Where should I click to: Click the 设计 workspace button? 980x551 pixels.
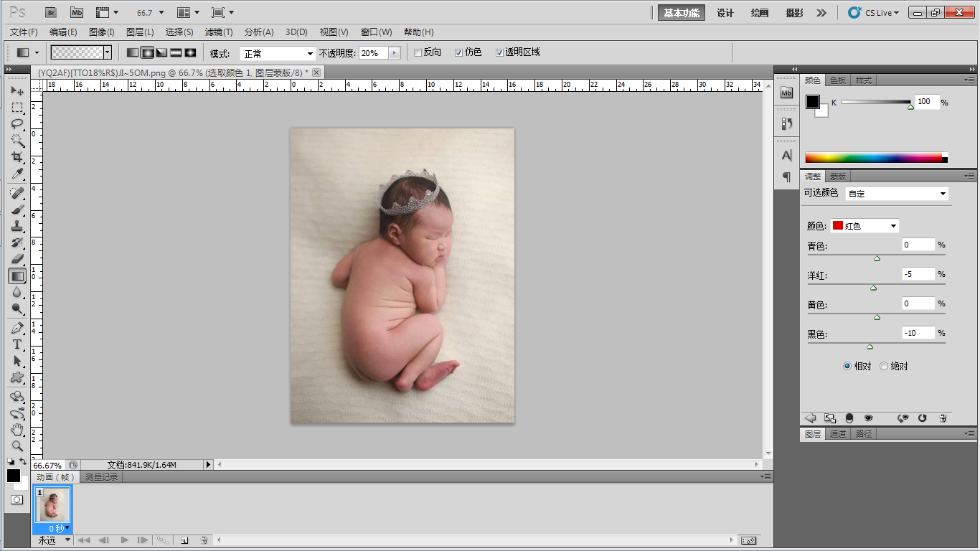(x=725, y=13)
